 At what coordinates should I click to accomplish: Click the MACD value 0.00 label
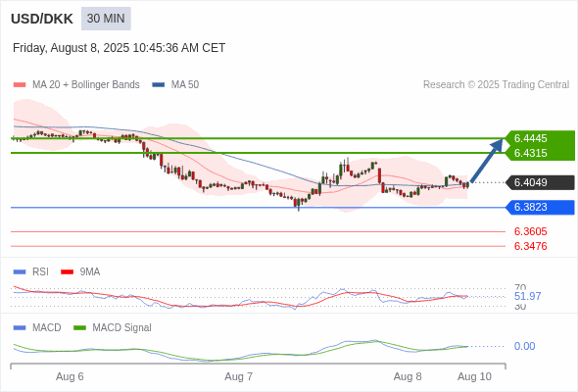[x=524, y=346]
